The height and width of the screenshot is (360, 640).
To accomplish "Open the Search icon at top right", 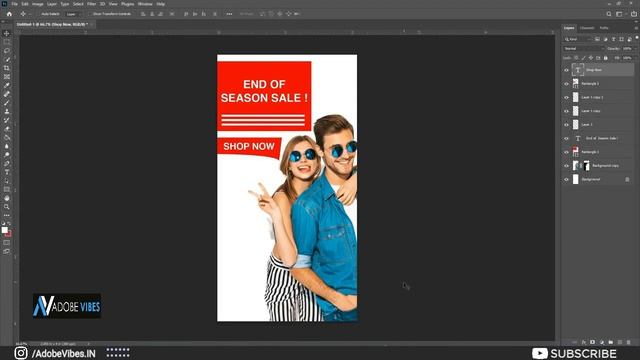I will [x=609, y=14].
